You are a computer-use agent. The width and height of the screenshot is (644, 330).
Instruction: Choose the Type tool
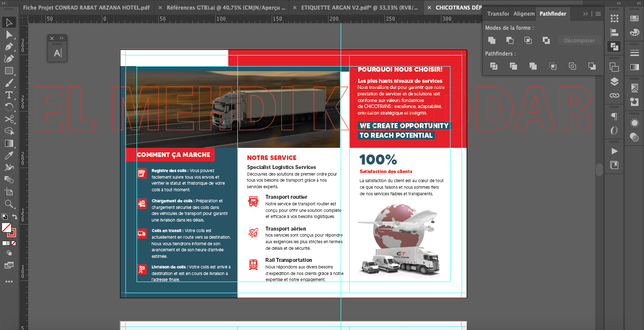9,95
